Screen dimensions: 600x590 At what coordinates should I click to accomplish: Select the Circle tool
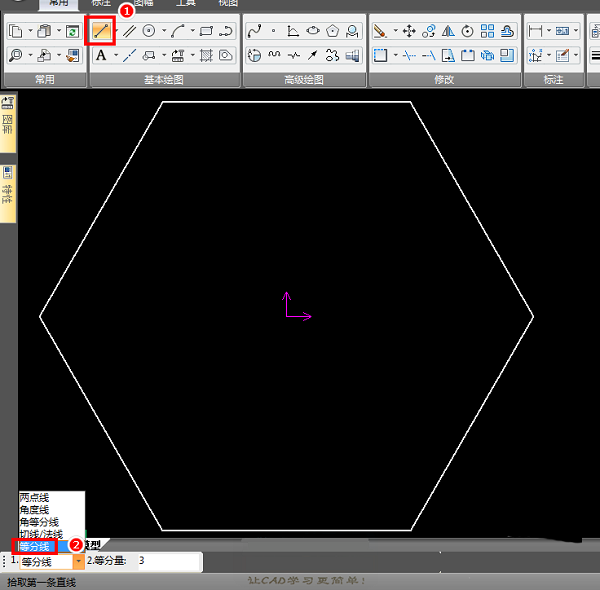click(x=149, y=31)
